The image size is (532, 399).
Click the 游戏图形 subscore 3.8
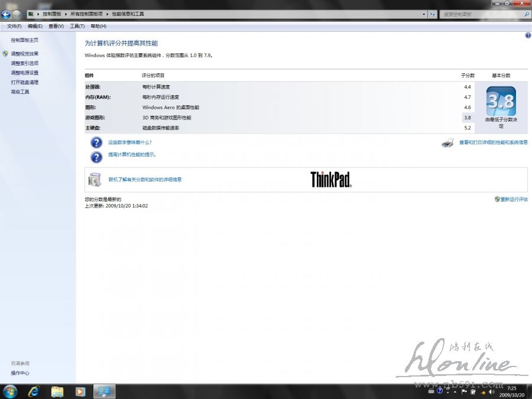pyautogui.click(x=468, y=118)
